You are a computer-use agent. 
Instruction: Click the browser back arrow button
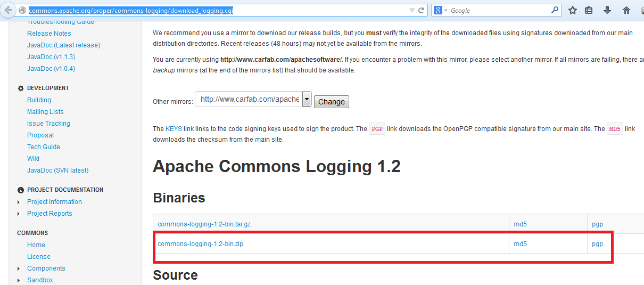tap(9, 10)
